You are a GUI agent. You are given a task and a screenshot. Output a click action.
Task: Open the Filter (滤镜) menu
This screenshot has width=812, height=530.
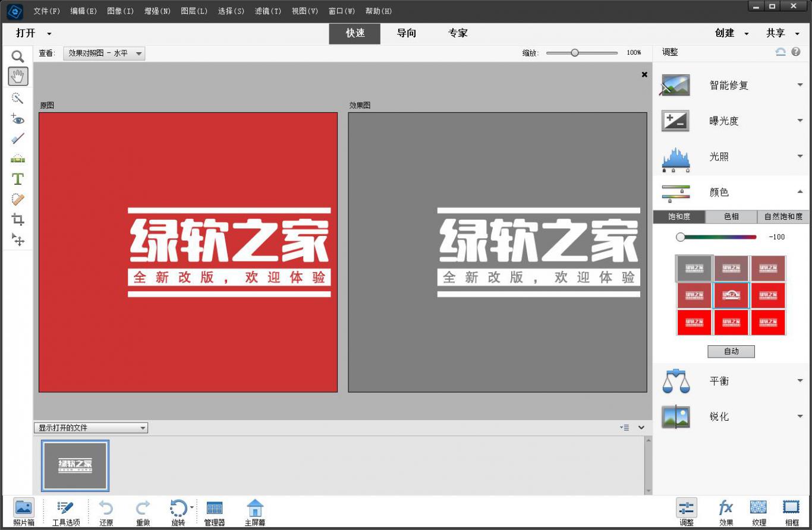point(267,11)
